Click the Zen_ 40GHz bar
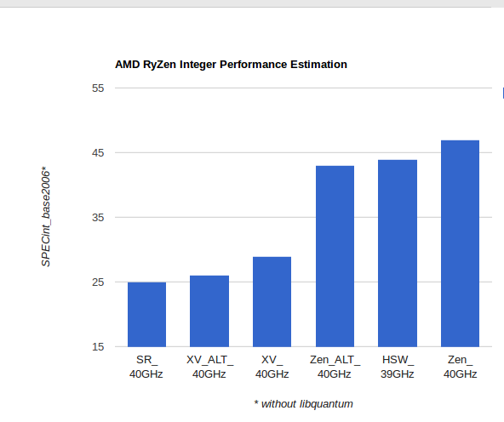Image resolution: width=504 pixels, height=422 pixels. click(460, 243)
